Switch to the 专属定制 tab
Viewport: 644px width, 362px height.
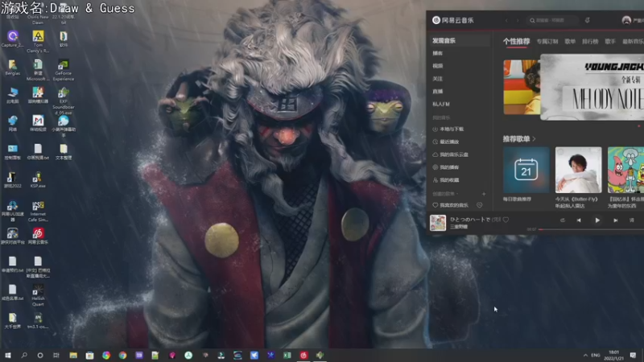[547, 41]
